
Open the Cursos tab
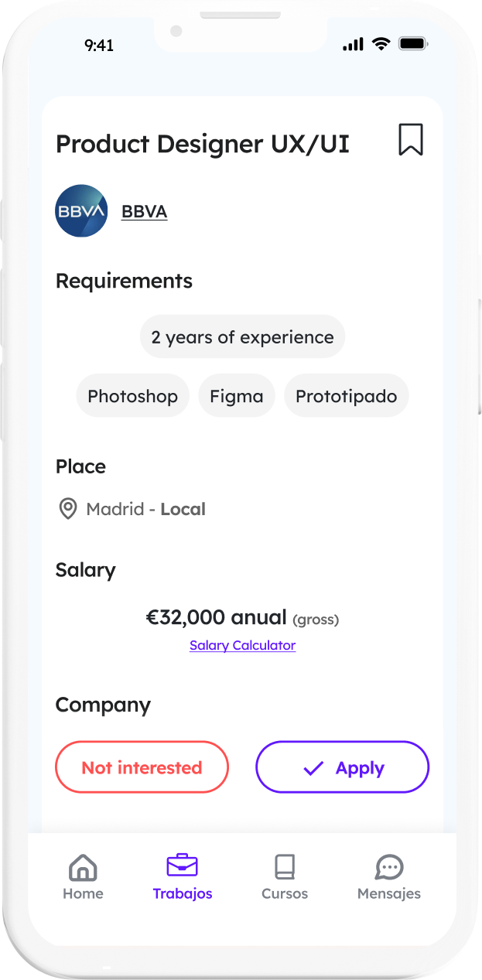coord(285,878)
